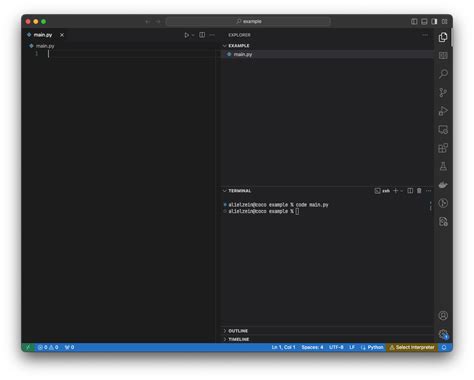
Task: Open the Docker whale icon
Action: click(443, 185)
